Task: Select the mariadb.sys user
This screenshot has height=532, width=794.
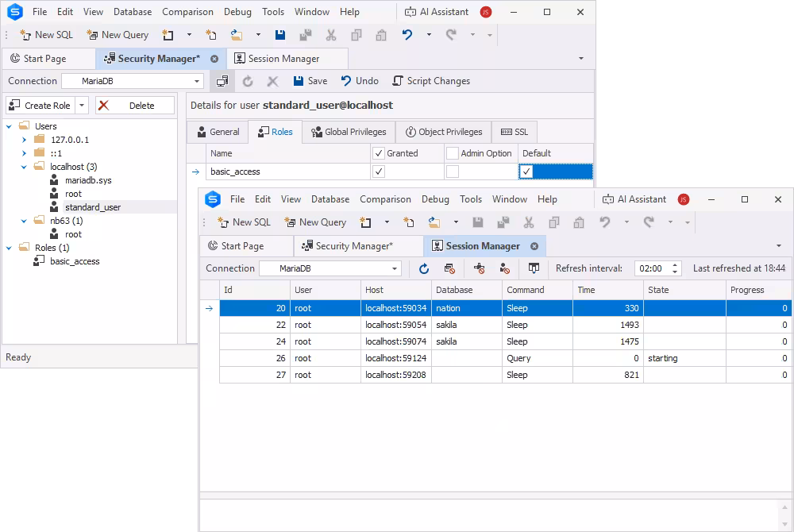Action: pyautogui.click(x=88, y=180)
